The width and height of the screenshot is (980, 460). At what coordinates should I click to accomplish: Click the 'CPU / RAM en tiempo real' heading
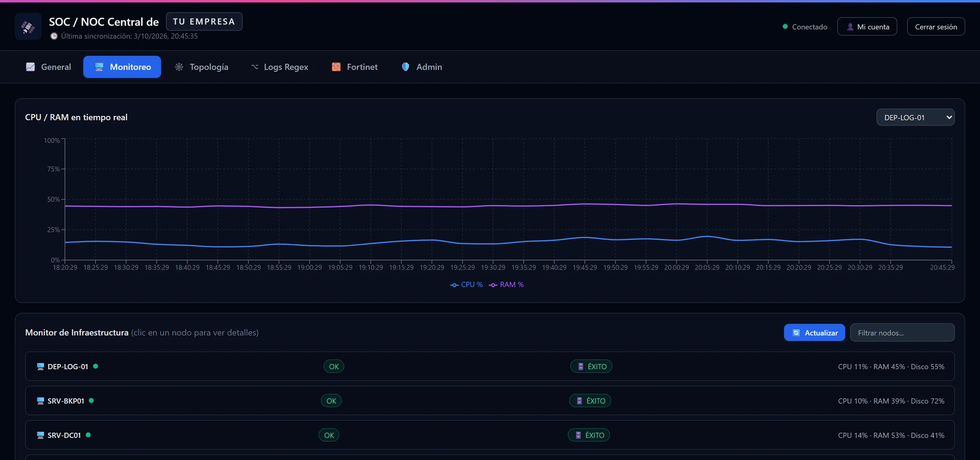76,117
